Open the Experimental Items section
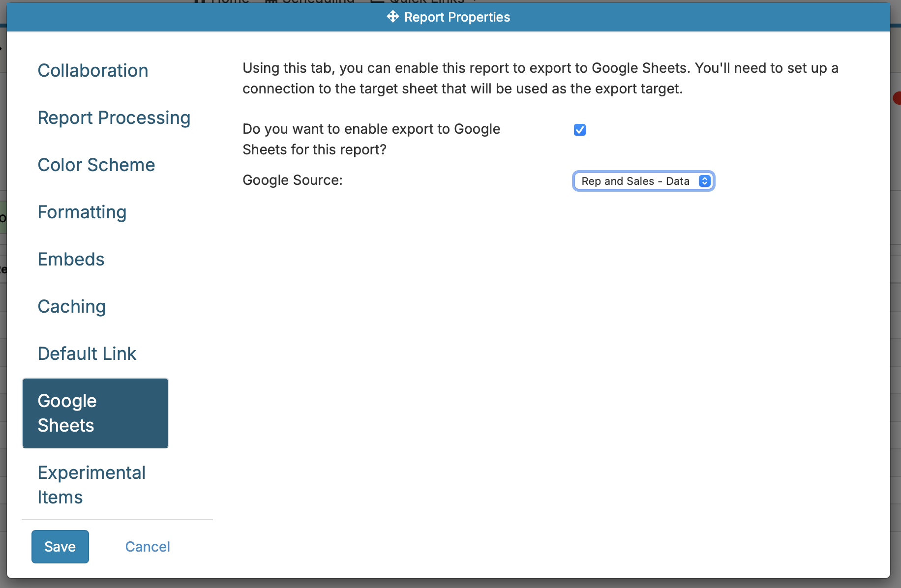 click(x=91, y=485)
